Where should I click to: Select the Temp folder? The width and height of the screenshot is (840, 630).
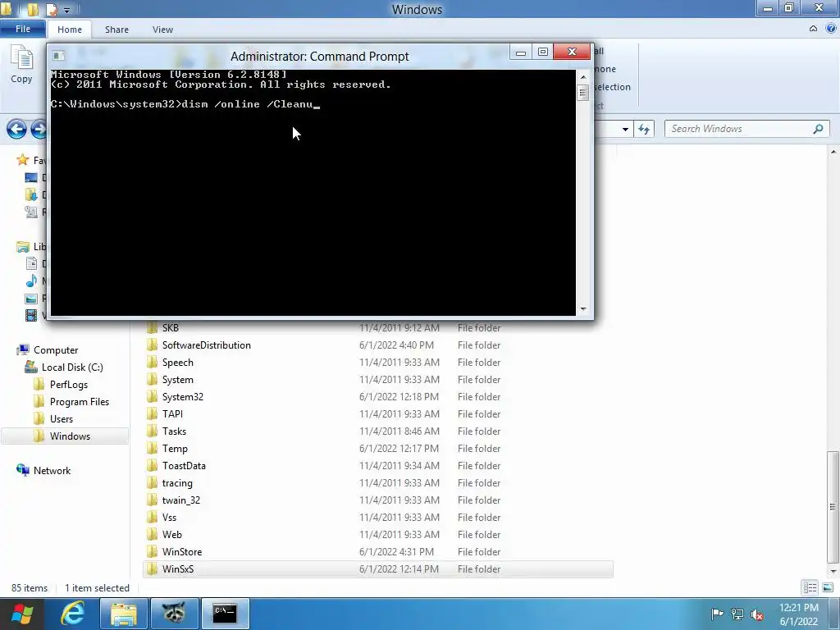tap(377, 449)
